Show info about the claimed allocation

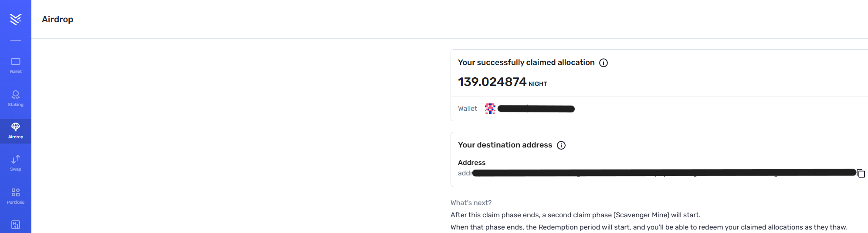click(x=604, y=63)
